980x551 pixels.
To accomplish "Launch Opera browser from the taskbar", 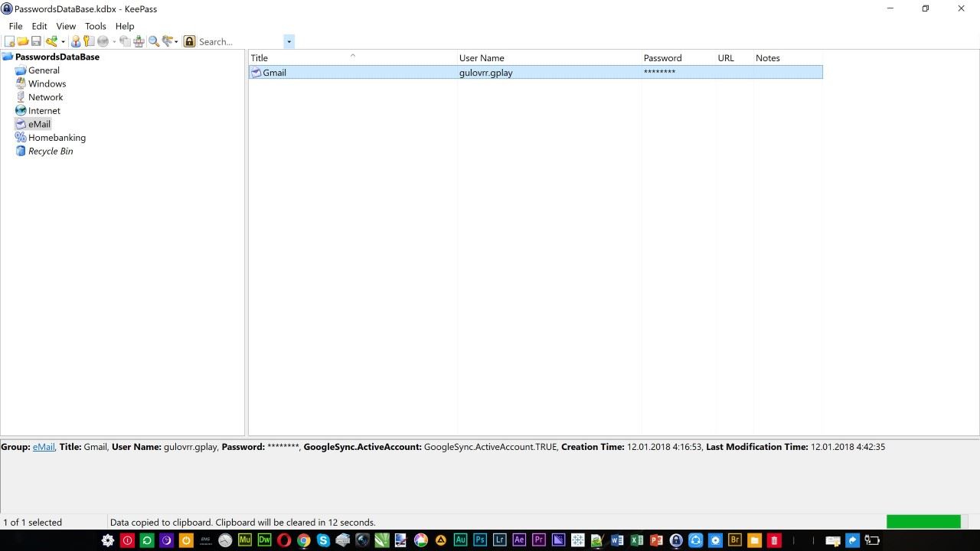I will pyautogui.click(x=284, y=540).
